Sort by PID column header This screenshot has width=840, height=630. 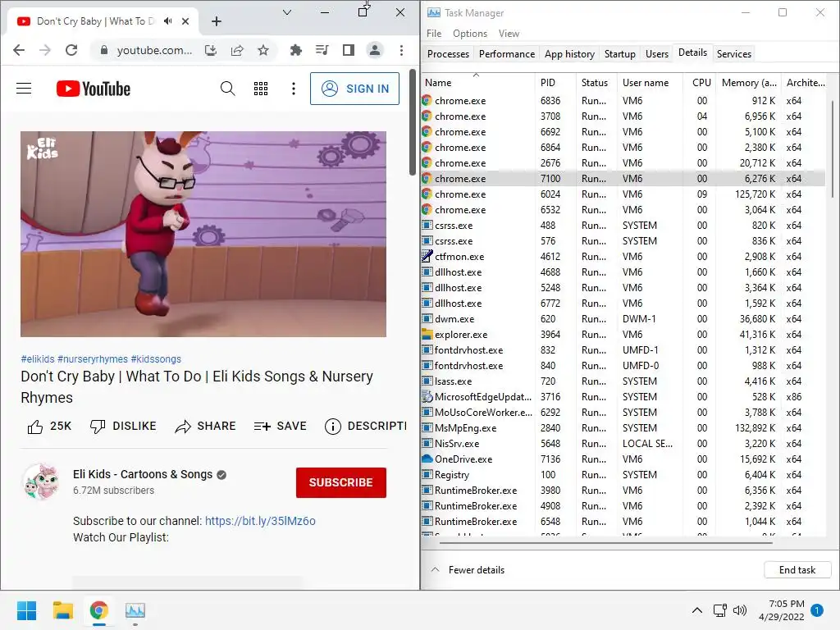point(555,83)
